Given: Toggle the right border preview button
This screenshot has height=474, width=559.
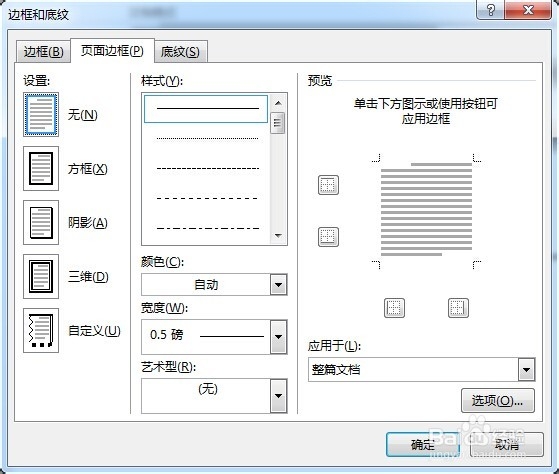Looking at the screenshot, I should [458, 308].
